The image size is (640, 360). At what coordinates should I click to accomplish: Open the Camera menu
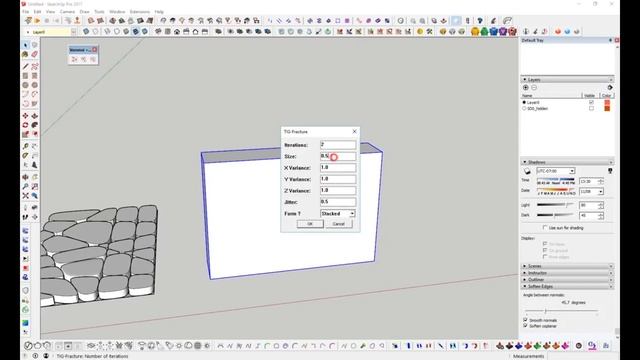coord(67,12)
